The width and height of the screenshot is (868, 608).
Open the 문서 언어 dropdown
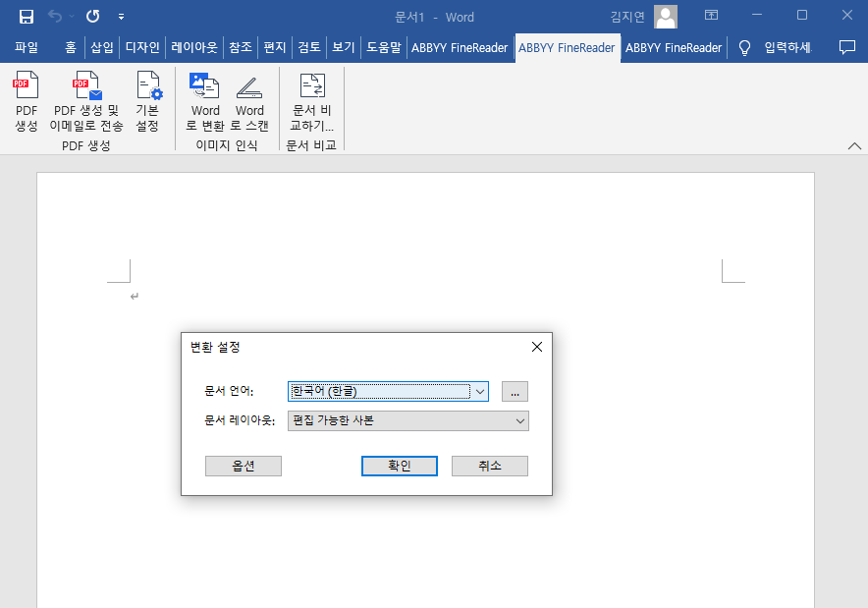click(388, 392)
